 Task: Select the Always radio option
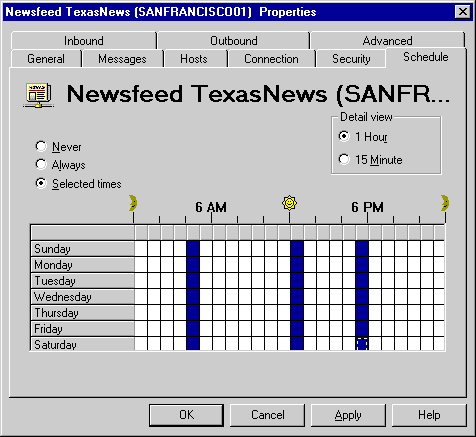click(x=41, y=164)
